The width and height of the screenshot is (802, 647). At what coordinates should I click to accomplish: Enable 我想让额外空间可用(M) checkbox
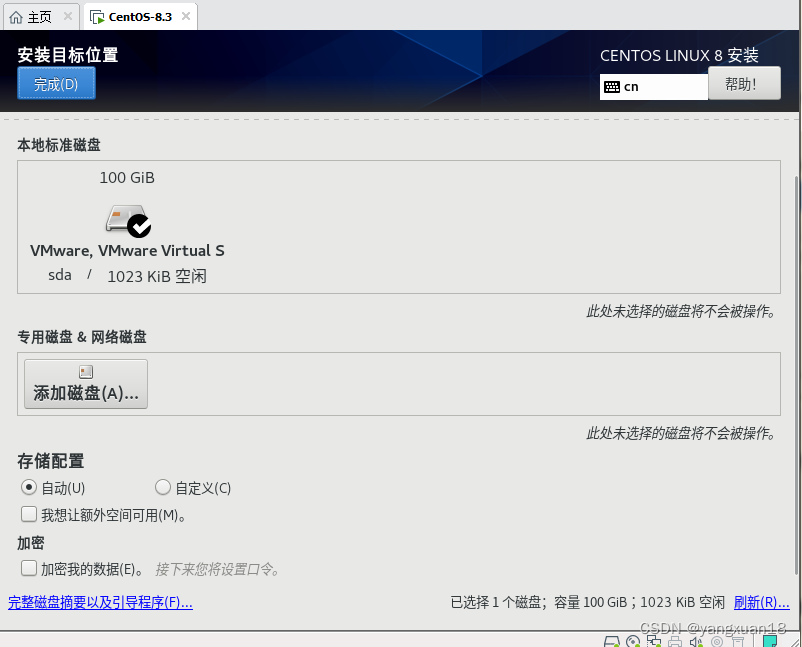point(28,513)
